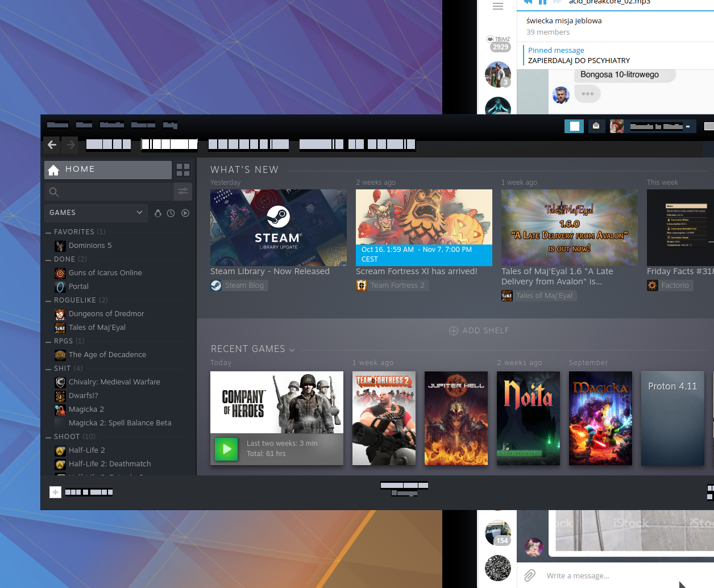Select Dominions 5 in the sidebar

point(90,246)
